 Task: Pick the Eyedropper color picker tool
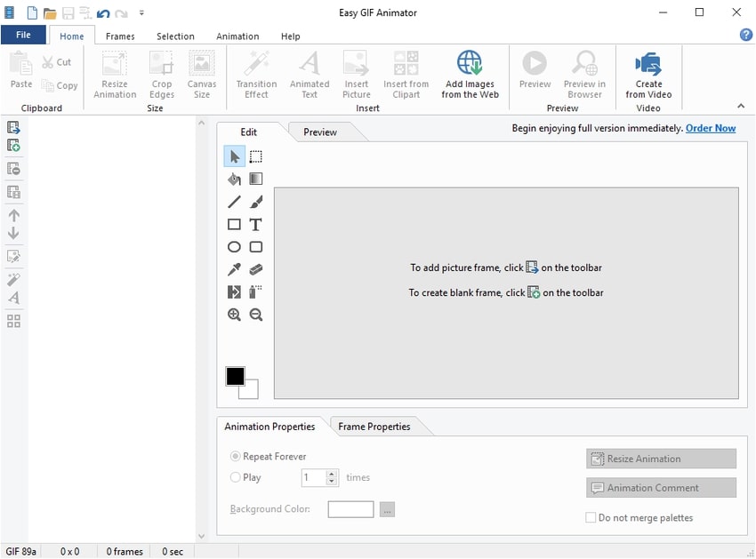234,269
